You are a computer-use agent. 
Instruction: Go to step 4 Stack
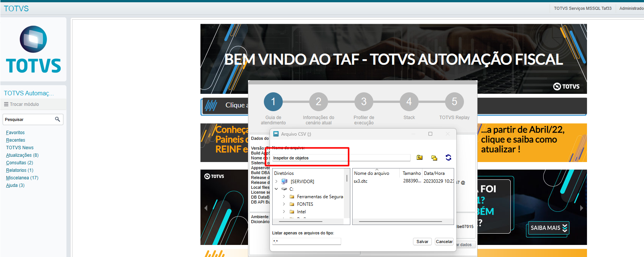(x=409, y=102)
